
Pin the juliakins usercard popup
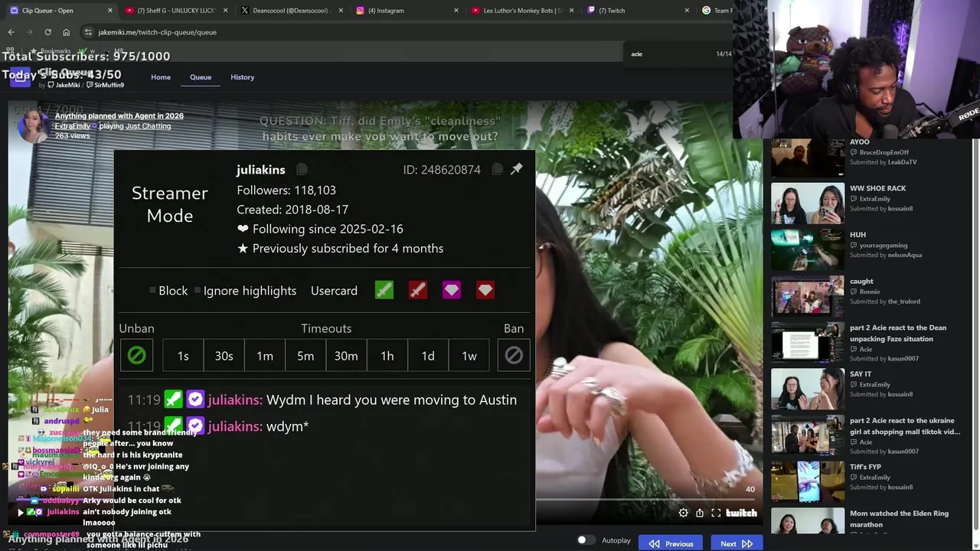pyautogui.click(x=517, y=168)
